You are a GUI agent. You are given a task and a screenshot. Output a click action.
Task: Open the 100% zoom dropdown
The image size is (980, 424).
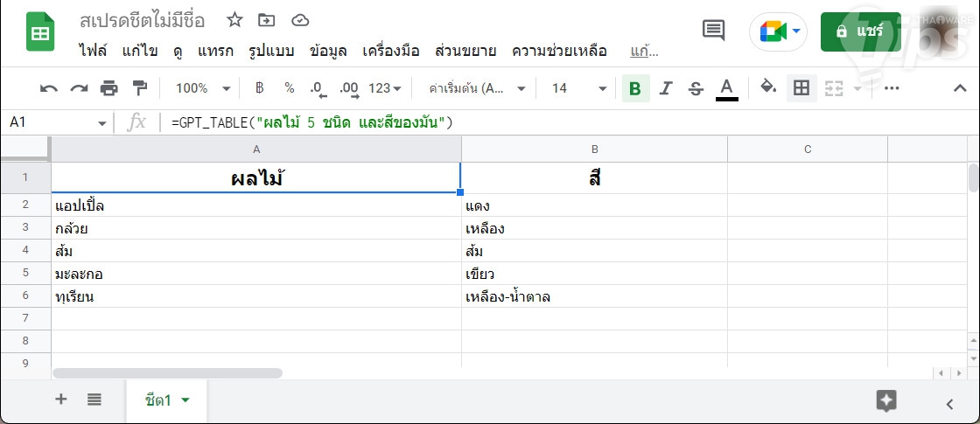pos(202,88)
